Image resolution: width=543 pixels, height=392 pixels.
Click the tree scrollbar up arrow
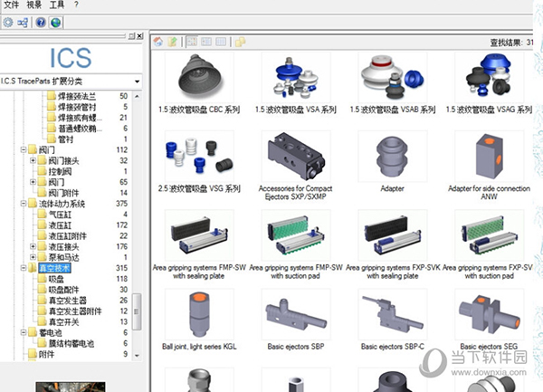tap(138, 96)
